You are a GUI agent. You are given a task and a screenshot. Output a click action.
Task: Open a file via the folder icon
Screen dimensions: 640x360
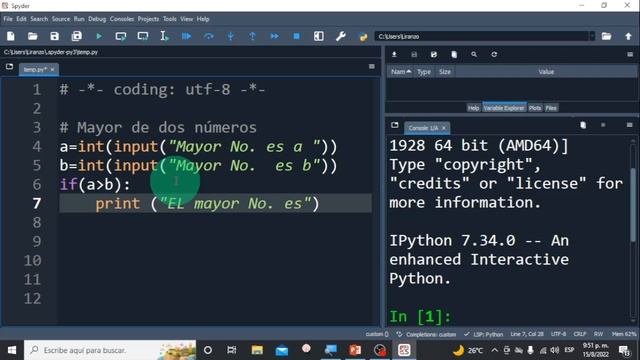[33, 36]
